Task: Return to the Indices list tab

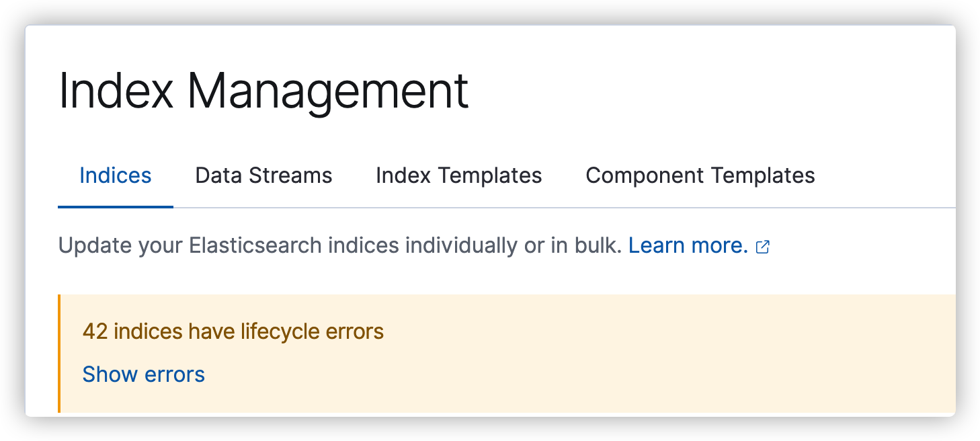Action: (116, 175)
